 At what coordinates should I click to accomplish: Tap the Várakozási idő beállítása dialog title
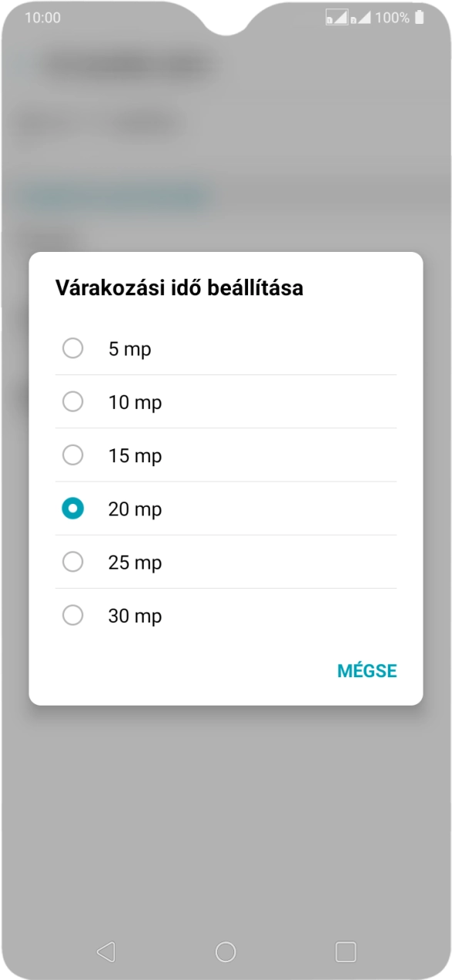click(180, 287)
